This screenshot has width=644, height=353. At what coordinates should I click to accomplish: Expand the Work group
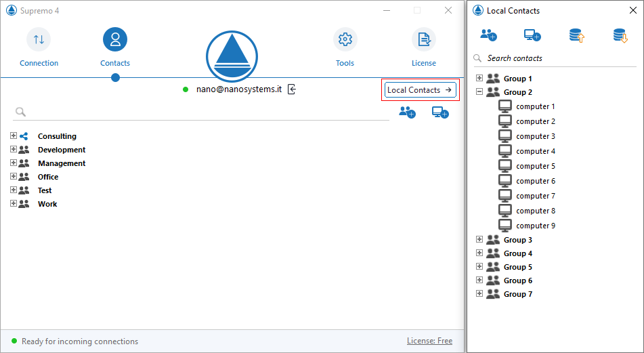tap(13, 203)
